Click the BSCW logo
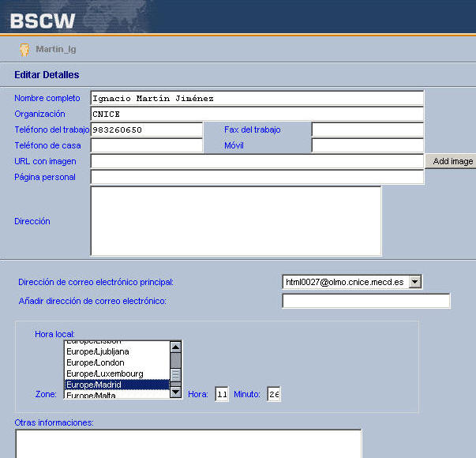 (43, 19)
